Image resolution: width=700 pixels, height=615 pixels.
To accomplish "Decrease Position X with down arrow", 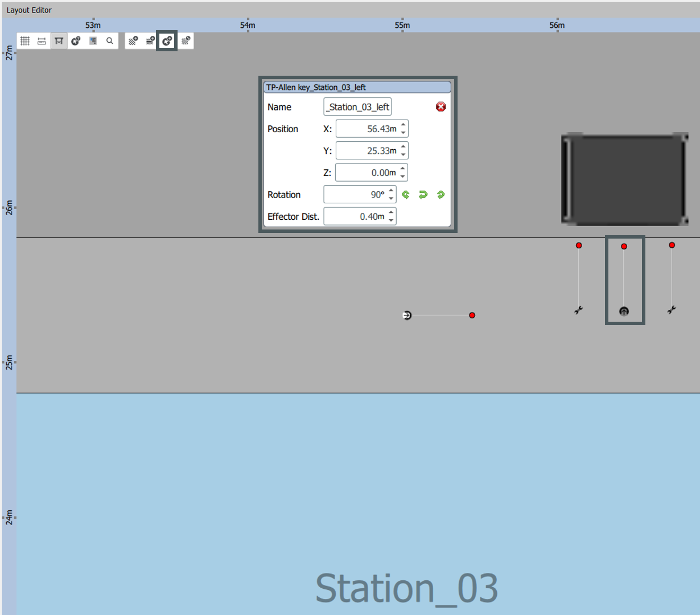I will pyautogui.click(x=403, y=133).
